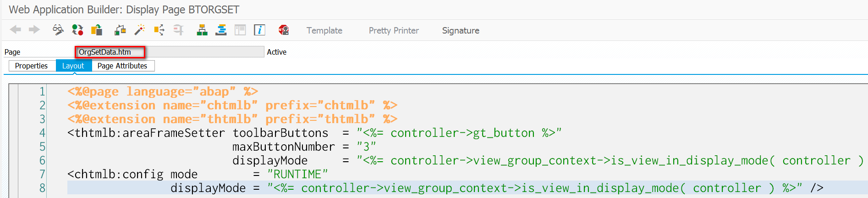Run the Pretty Printer button

pos(394,30)
